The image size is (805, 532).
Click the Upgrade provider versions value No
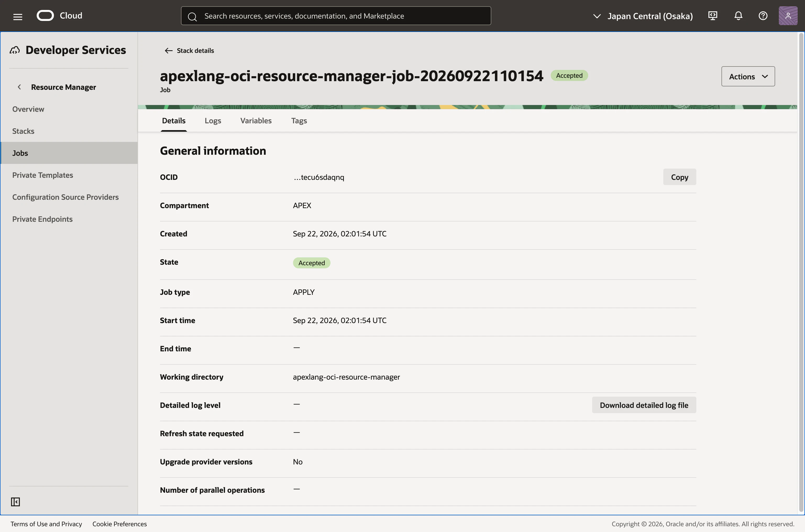[x=298, y=462]
